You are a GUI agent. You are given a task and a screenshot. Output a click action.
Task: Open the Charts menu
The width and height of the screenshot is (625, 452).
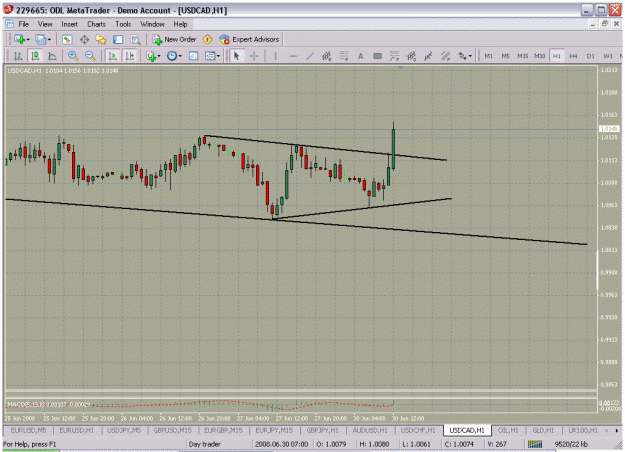click(96, 24)
